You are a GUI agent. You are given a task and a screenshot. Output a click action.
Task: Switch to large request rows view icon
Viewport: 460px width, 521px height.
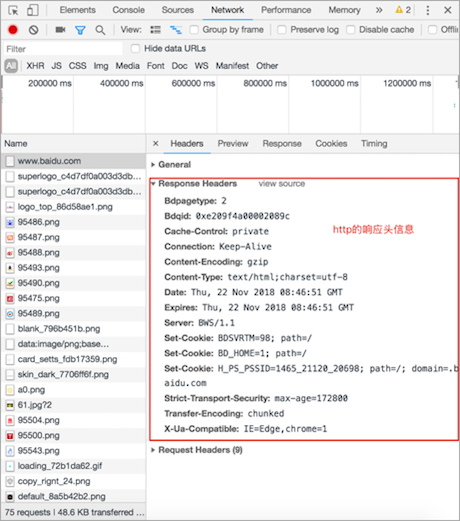point(155,30)
